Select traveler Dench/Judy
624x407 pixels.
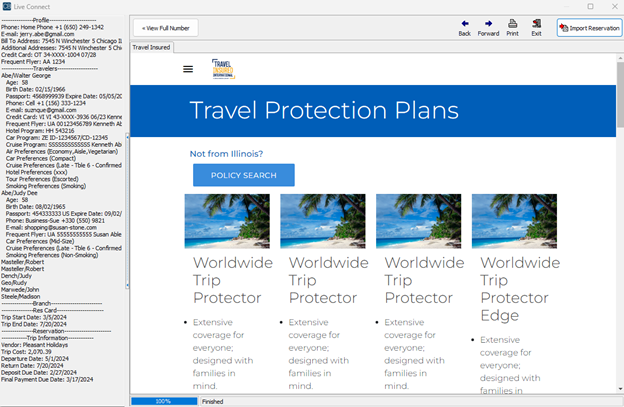[x=16, y=276]
